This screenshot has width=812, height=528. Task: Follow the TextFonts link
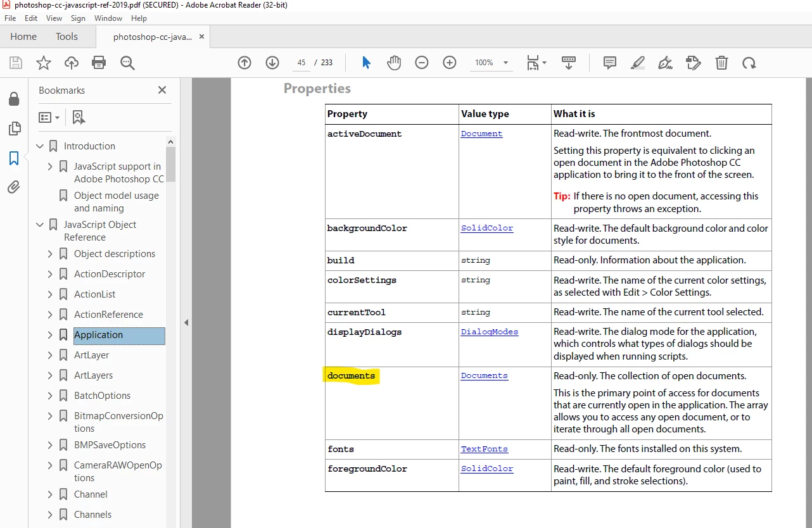(x=485, y=449)
